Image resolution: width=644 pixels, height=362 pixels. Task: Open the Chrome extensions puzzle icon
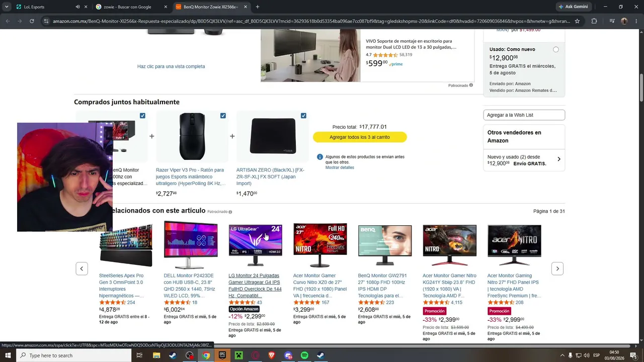[594, 21]
